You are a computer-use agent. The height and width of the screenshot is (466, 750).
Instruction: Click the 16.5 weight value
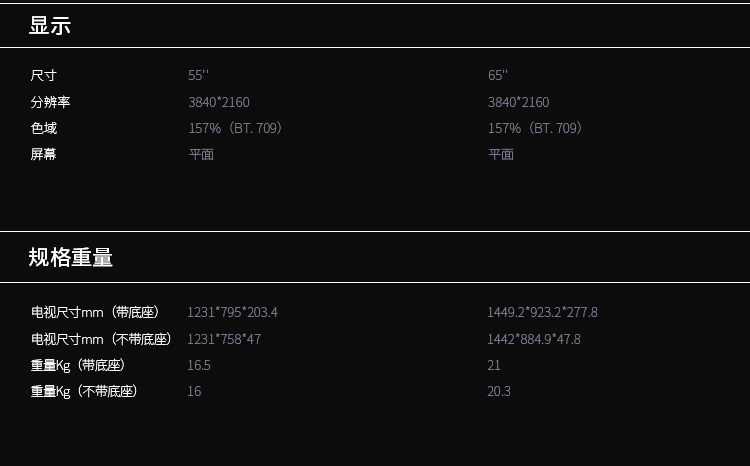[x=199, y=365]
